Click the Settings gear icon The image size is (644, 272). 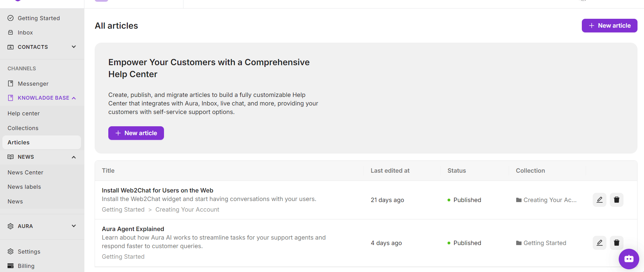point(11,252)
